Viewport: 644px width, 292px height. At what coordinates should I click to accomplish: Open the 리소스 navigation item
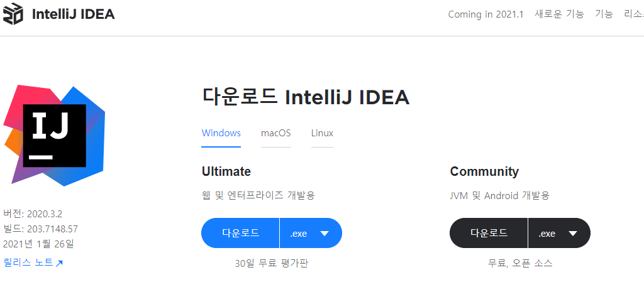(x=634, y=14)
